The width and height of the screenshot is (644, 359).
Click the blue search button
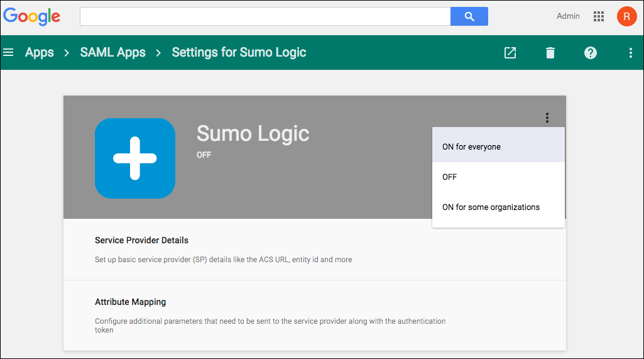coord(469,17)
